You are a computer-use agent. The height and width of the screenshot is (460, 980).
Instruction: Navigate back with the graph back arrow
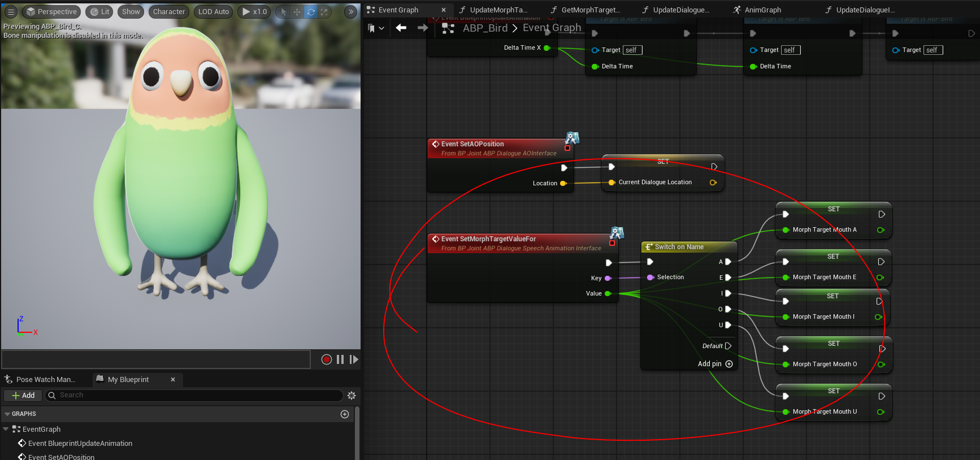click(401, 28)
